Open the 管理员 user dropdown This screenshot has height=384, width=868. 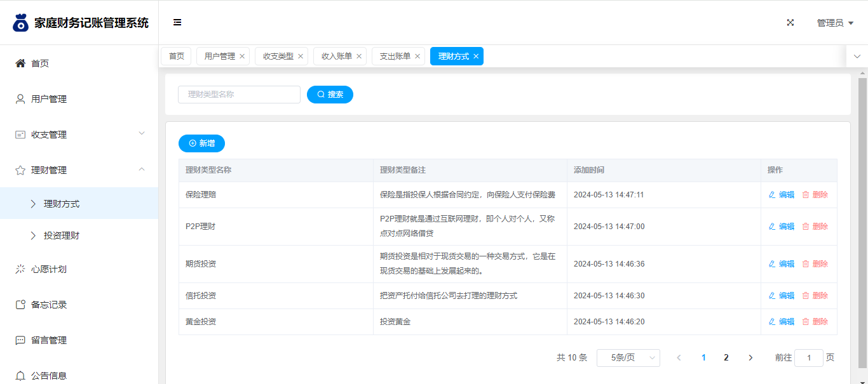834,23
